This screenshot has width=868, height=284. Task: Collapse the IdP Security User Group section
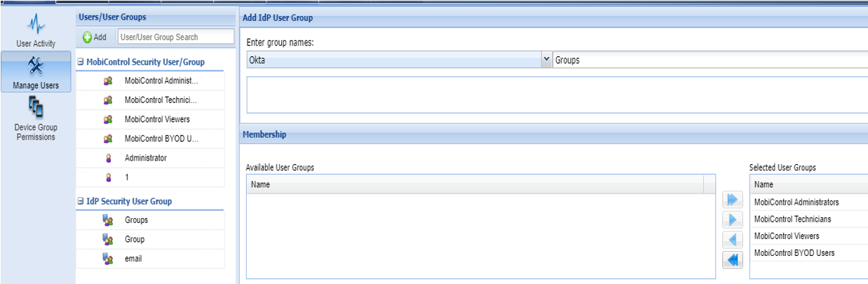[81, 202]
